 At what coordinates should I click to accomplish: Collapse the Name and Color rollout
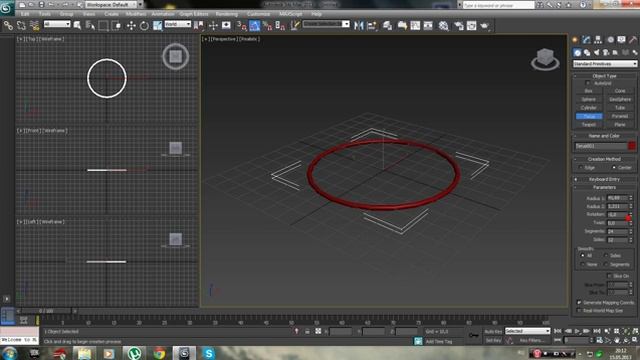click(x=604, y=136)
